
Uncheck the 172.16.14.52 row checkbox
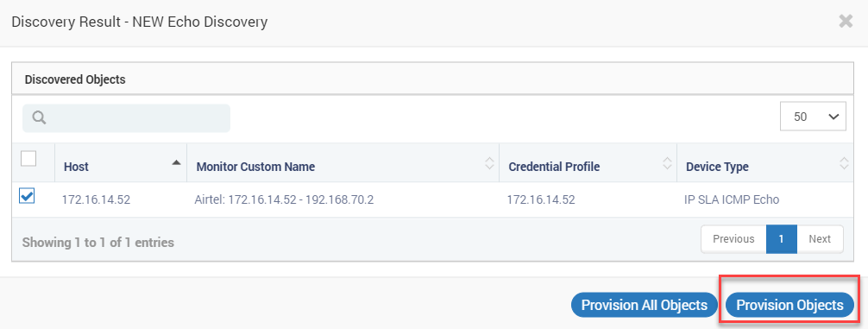pyautogui.click(x=27, y=195)
